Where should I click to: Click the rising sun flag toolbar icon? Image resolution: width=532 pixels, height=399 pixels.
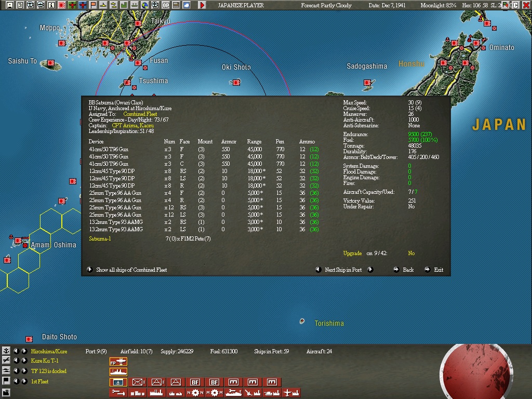(62, 5)
